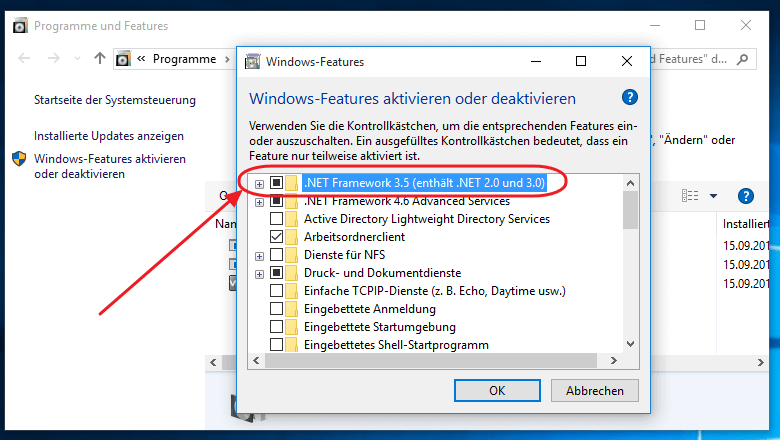The width and height of the screenshot is (780, 440).
Task: Expand the .NET Framework 3.5 tree node
Action: (259, 184)
